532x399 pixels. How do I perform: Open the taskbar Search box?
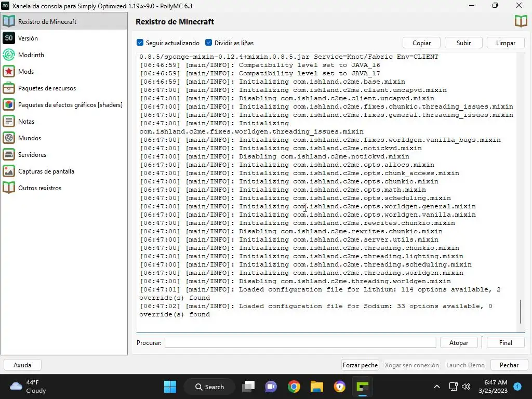click(209, 387)
